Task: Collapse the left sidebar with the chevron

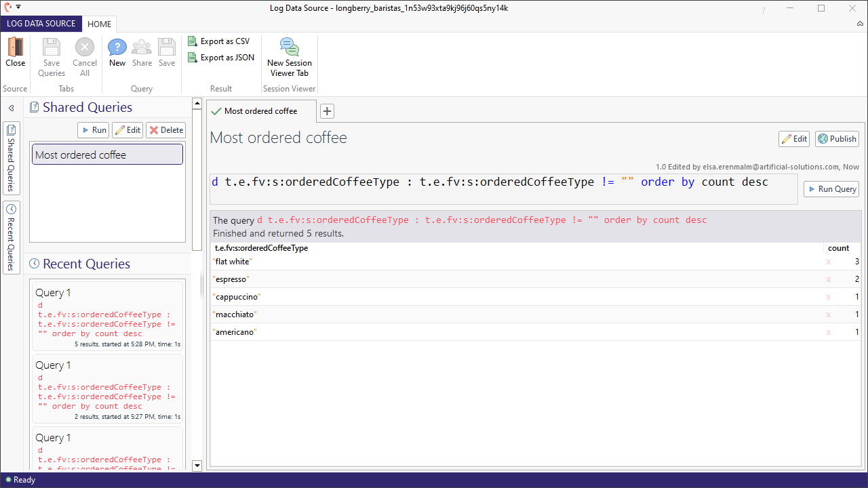Action: click(x=11, y=107)
